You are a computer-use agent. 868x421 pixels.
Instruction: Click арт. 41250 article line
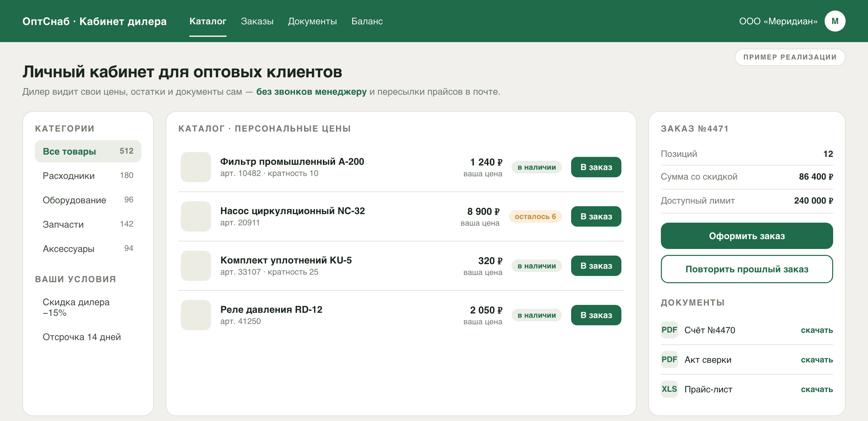tap(240, 321)
